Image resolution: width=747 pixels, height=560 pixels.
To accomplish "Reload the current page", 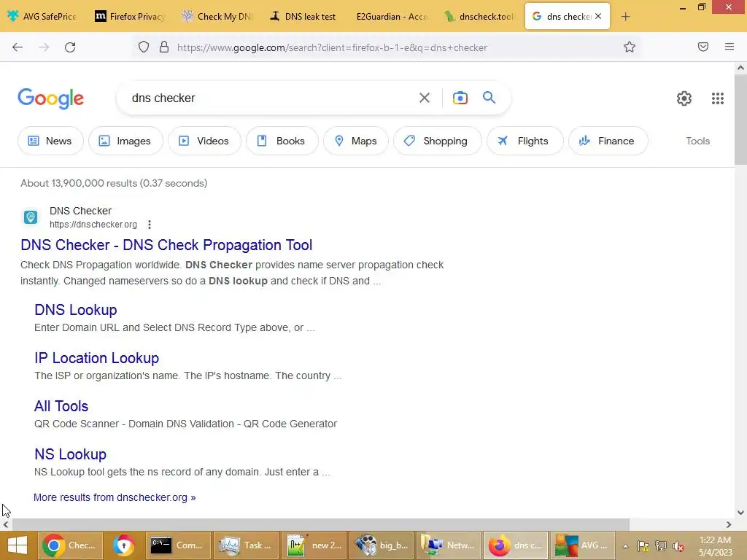I will [70, 47].
